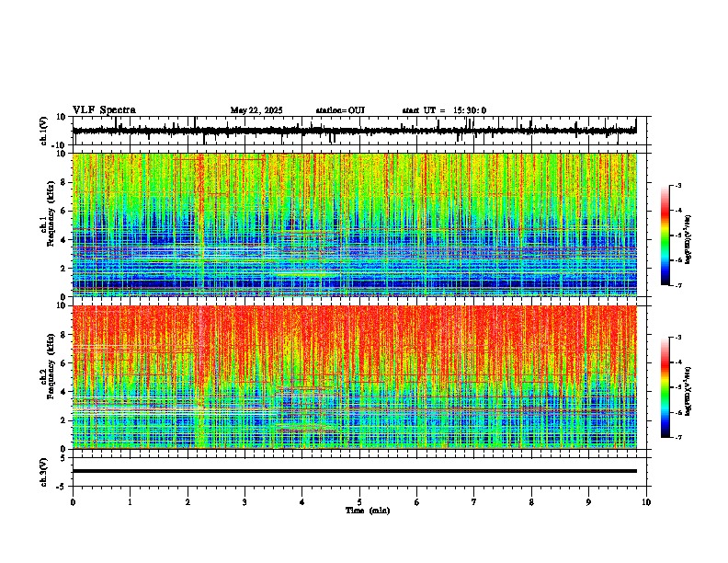
Task: Click inside the ch.2 frequency spectrogram
Action: click(x=355, y=377)
